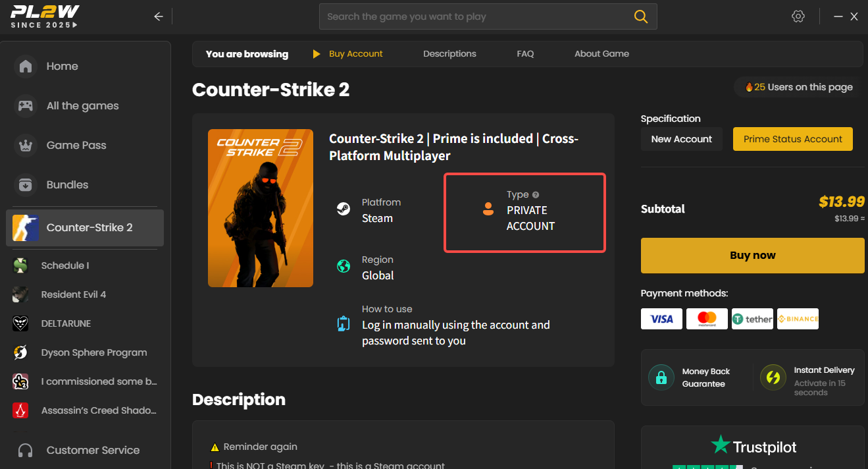
Task: Click the PL2W logo
Action: 45,16
